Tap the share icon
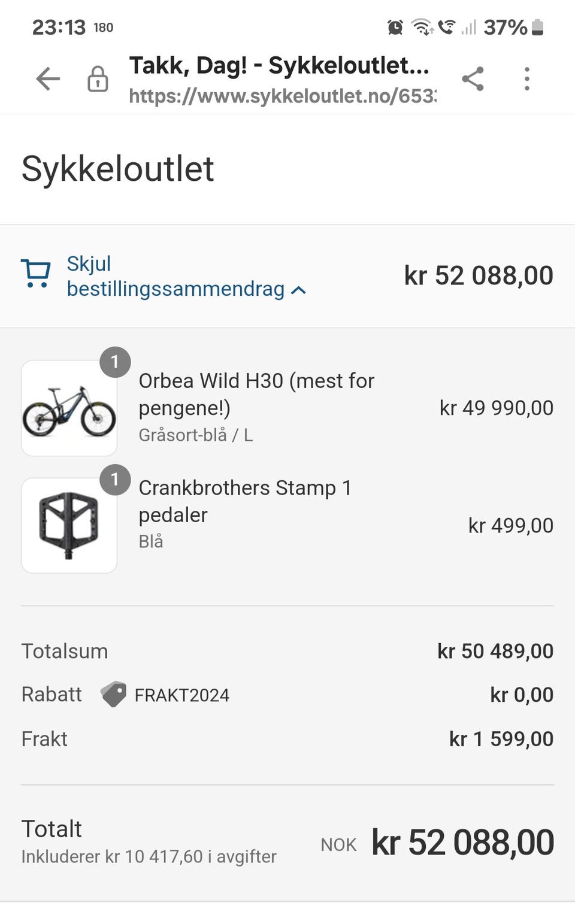575x924 pixels. (x=473, y=79)
